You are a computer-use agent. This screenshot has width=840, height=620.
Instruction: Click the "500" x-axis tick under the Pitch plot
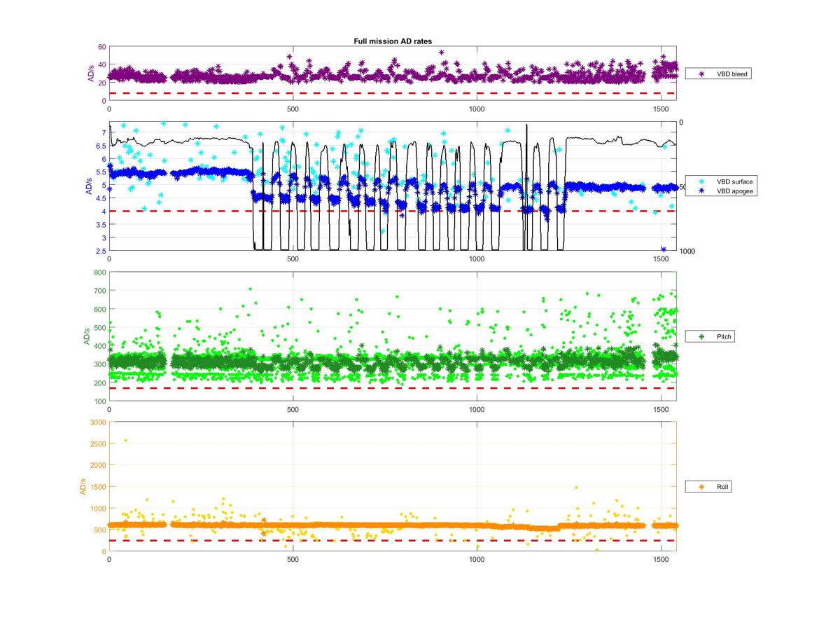click(x=293, y=408)
